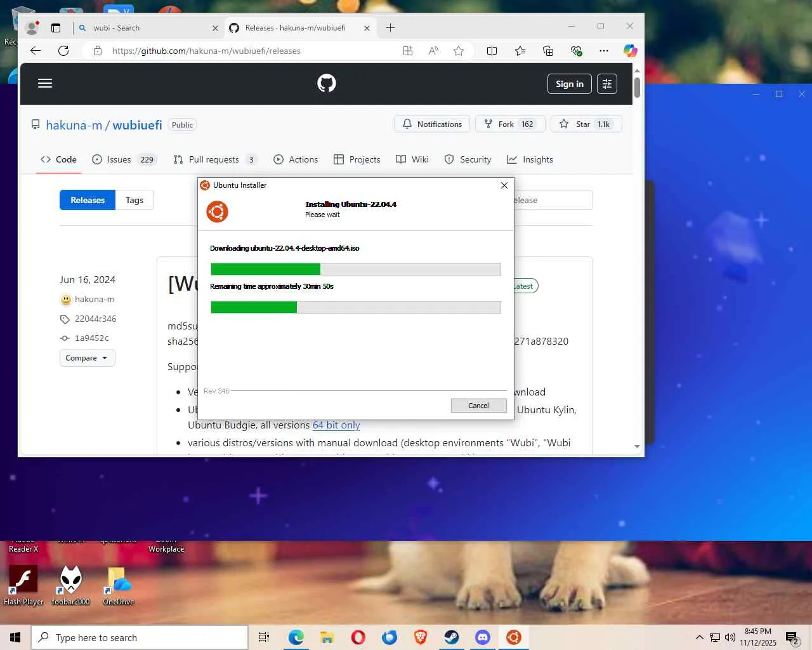Open Discord from the taskbar

click(x=483, y=637)
